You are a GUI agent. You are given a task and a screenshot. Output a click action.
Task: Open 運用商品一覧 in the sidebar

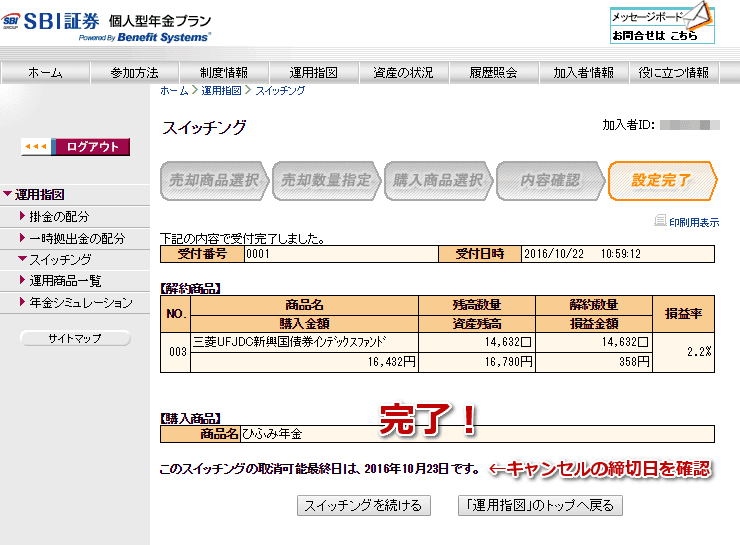(65, 281)
